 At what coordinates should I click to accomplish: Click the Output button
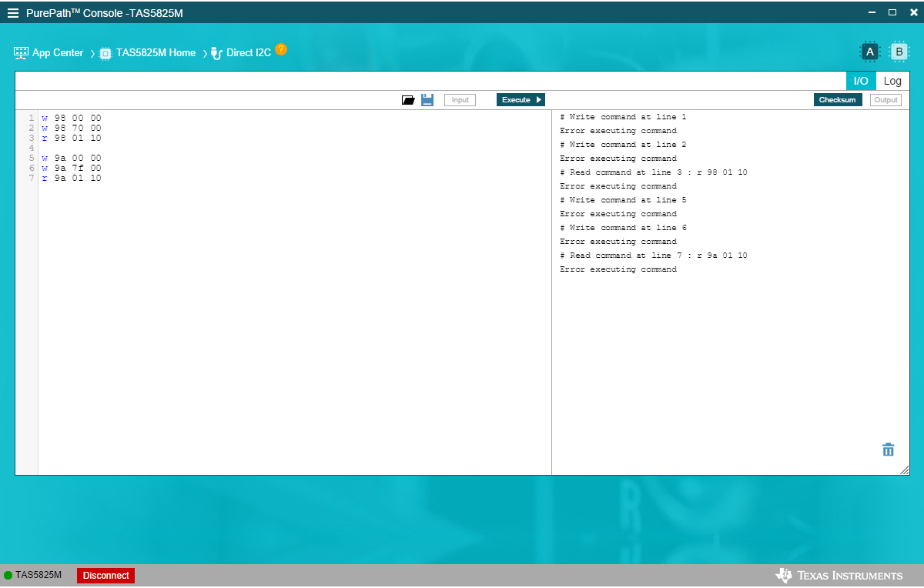click(885, 100)
